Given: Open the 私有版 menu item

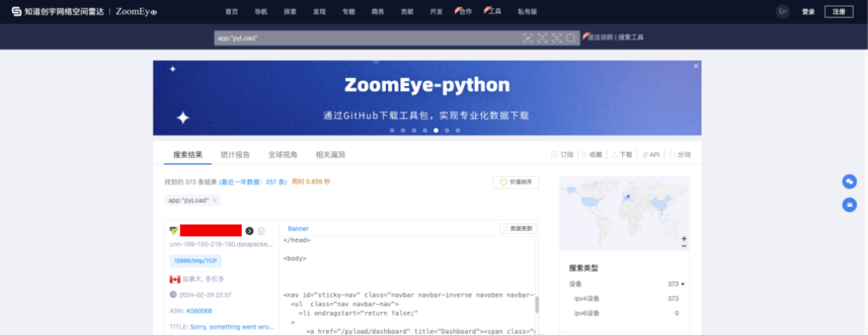Looking at the screenshot, I should pos(527,12).
